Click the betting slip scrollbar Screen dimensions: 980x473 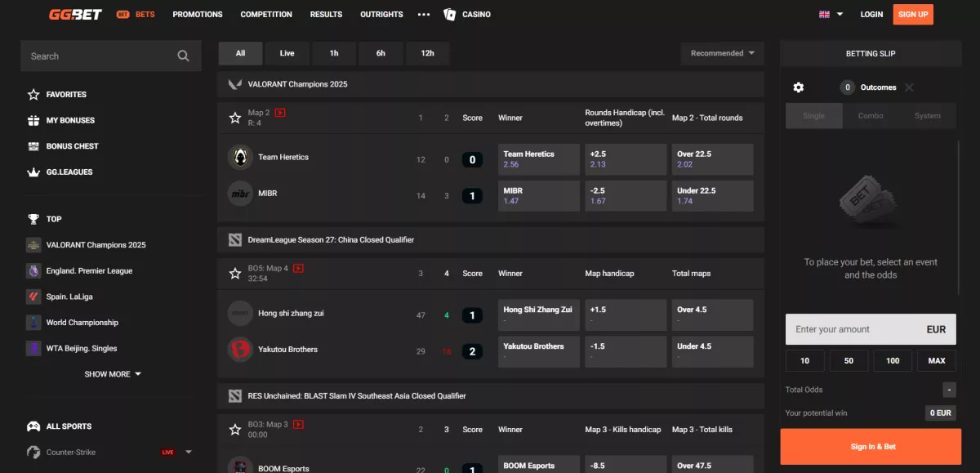pyautogui.click(x=960, y=217)
